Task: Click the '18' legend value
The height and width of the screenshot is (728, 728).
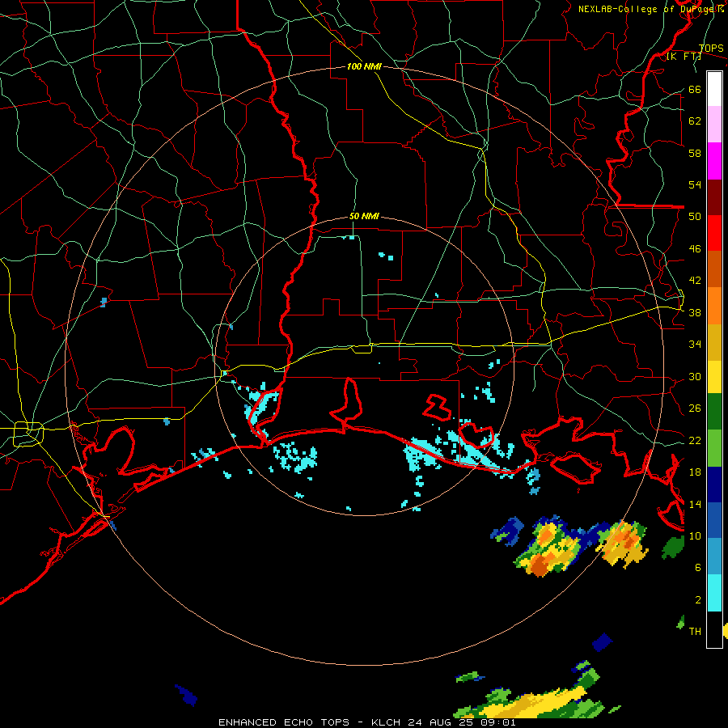Action: pyautogui.click(x=695, y=472)
